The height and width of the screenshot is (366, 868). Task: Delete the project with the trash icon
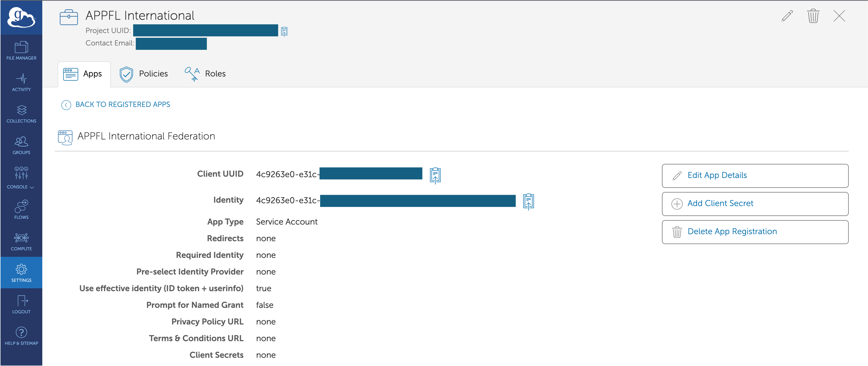point(813,16)
